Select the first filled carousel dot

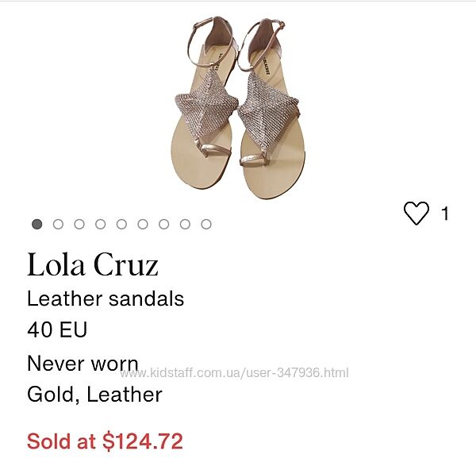click(37, 224)
